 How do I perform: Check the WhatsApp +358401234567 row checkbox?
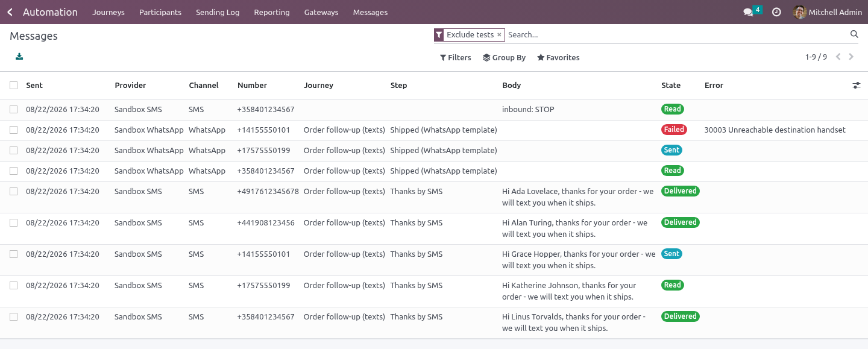[x=13, y=171]
